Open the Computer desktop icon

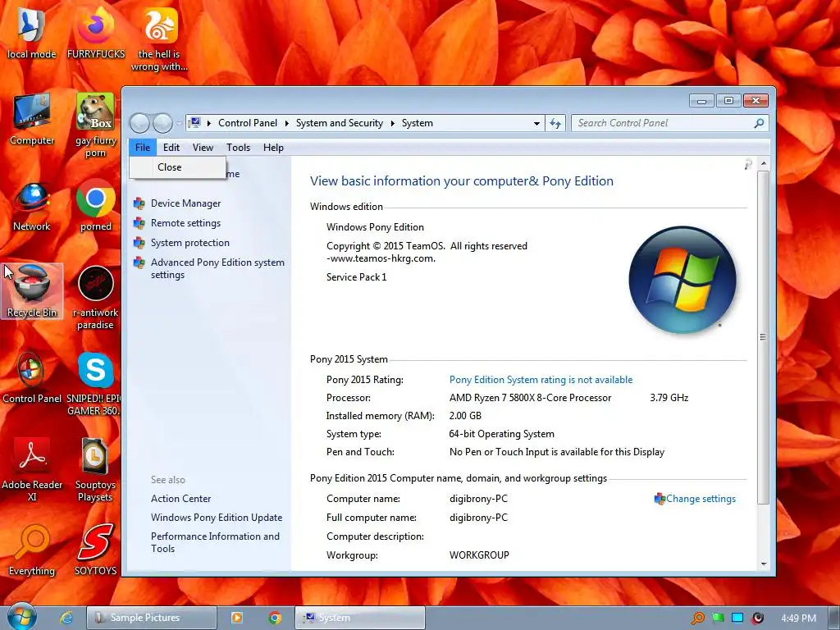click(31, 119)
